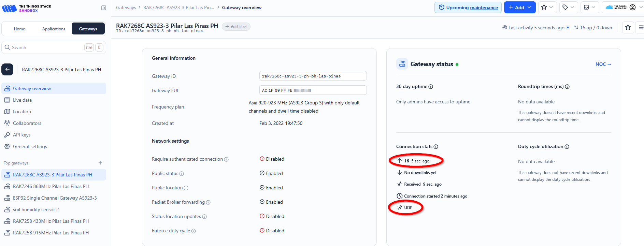The image size is (644, 246).
Task: Open Live data in the sidebar
Action: coord(22,100)
